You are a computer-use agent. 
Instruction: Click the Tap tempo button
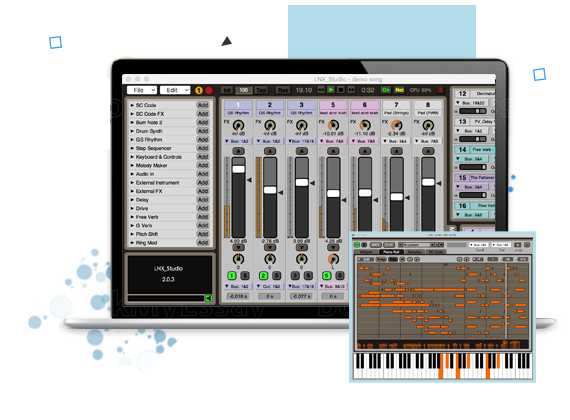click(x=261, y=90)
